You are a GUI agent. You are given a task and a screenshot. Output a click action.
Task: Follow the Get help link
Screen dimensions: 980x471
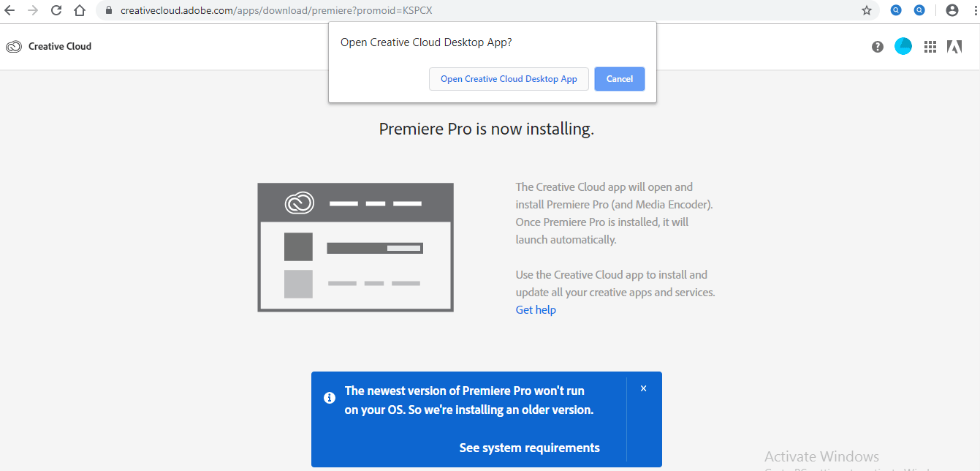point(536,310)
